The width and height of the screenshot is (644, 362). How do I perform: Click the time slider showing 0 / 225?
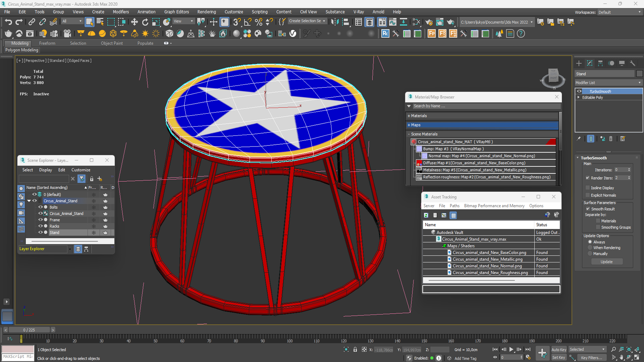[x=29, y=330]
